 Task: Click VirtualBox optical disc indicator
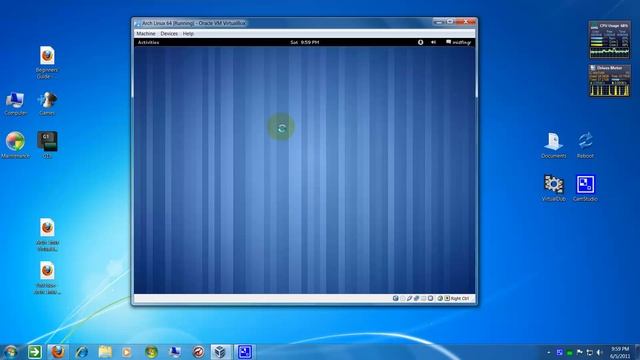click(403, 298)
